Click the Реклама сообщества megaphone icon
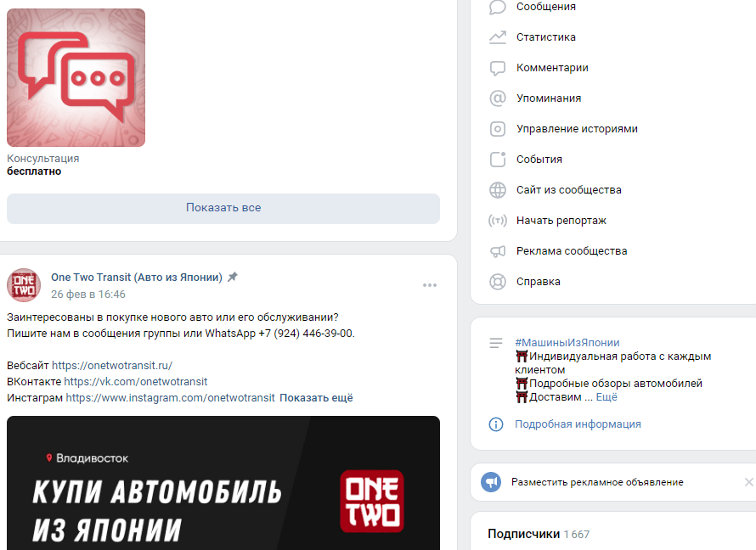 [498, 251]
